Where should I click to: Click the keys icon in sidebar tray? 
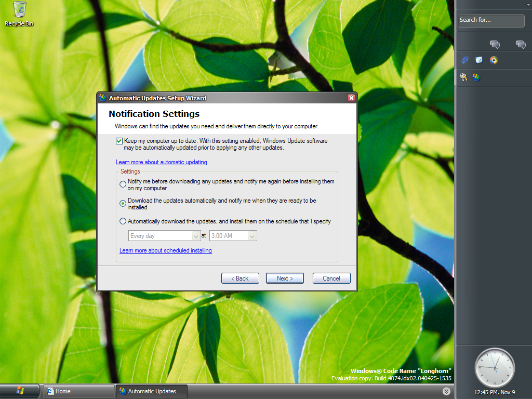click(x=463, y=77)
